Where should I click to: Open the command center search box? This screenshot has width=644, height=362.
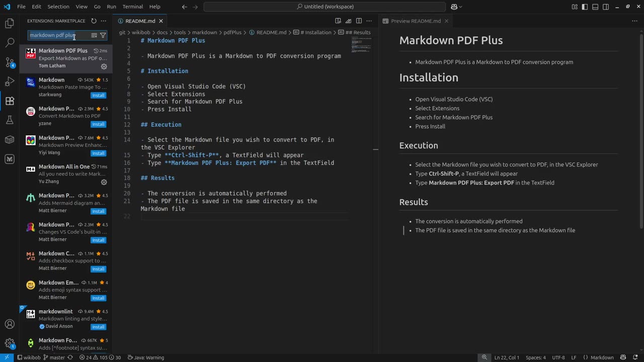point(325,7)
